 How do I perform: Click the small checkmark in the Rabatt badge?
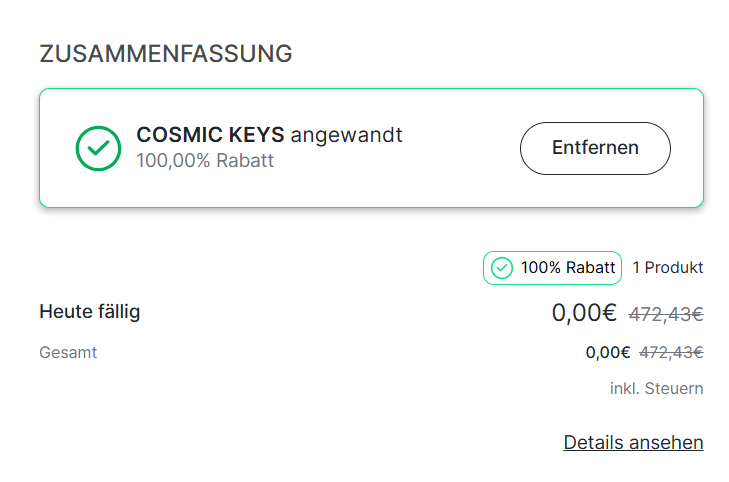[x=502, y=268]
